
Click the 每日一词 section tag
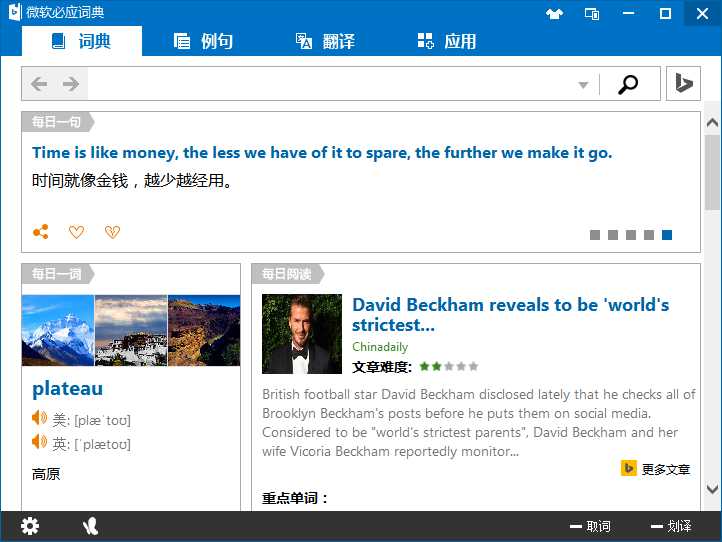coord(57,274)
